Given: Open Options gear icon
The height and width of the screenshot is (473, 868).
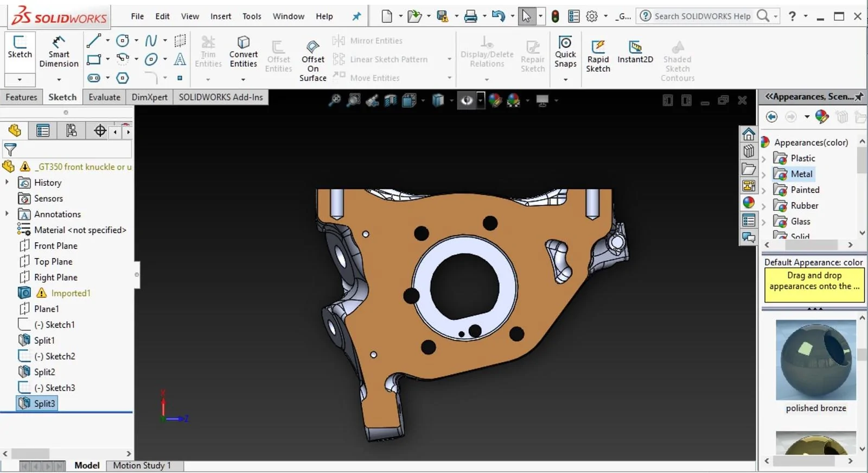Looking at the screenshot, I should [x=592, y=16].
